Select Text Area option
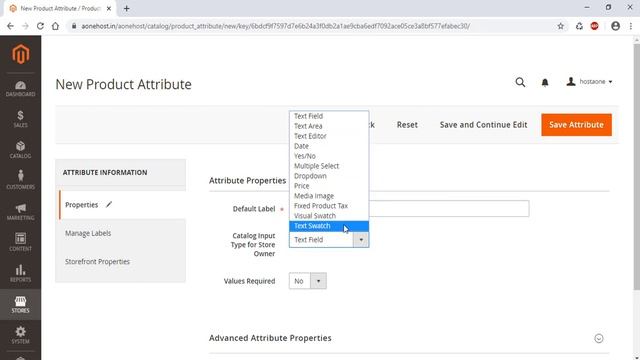The image size is (640, 360). coord(329,126)
